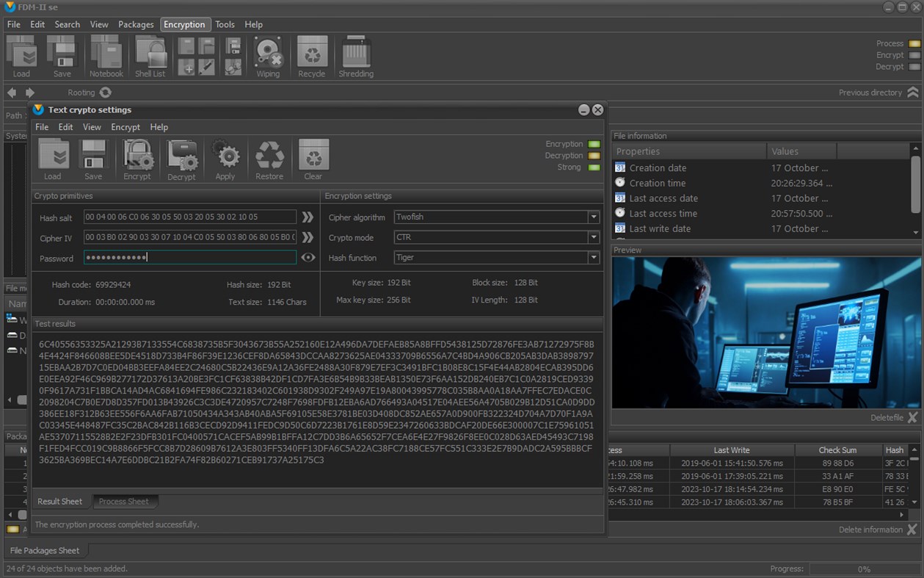Viewport: 924px width, 578px height.
Task: Click the Deletefile X button under the preview
Action: [x=912, y=417]
